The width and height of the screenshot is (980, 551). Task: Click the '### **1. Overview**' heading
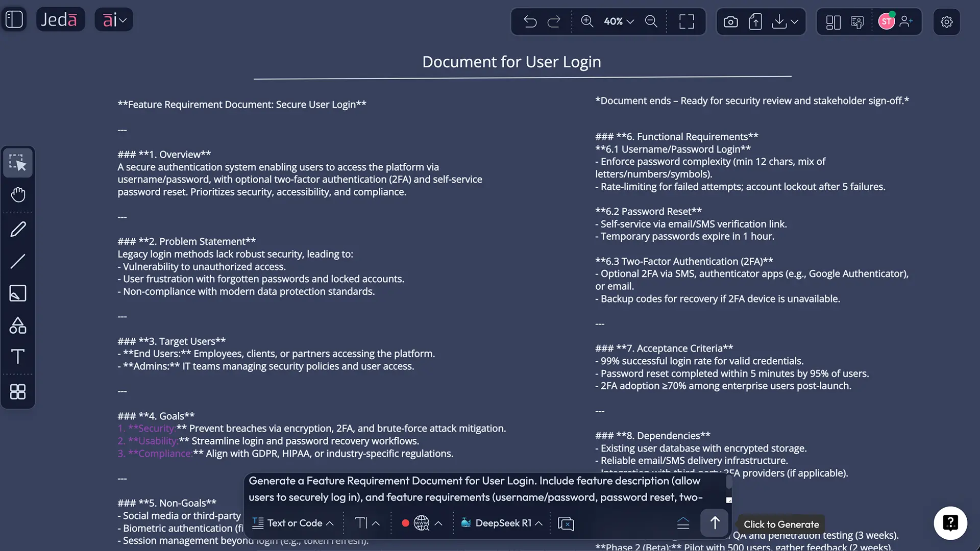[164, 154]
